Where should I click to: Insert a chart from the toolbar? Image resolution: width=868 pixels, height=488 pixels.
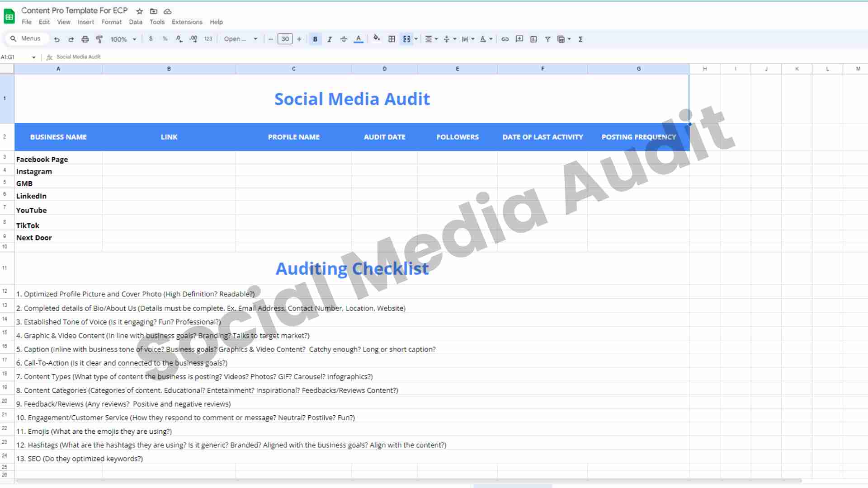pos(533,39)
